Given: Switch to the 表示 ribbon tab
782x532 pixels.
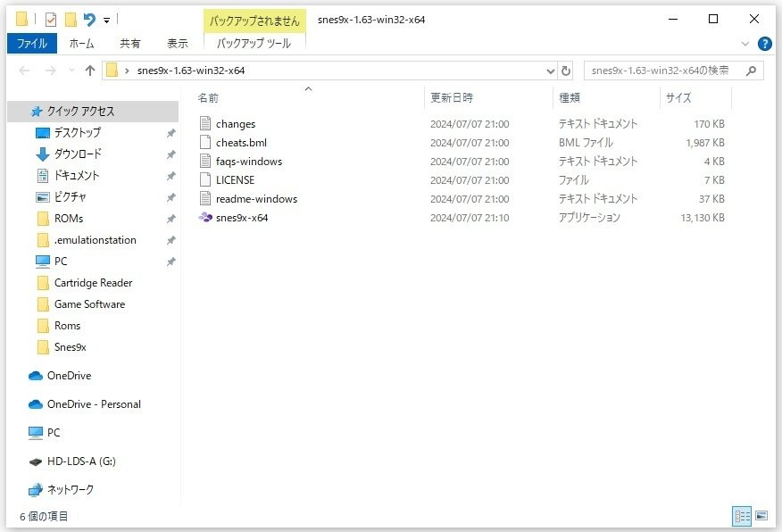Looking at the screenshot, I should coord(177,44).
